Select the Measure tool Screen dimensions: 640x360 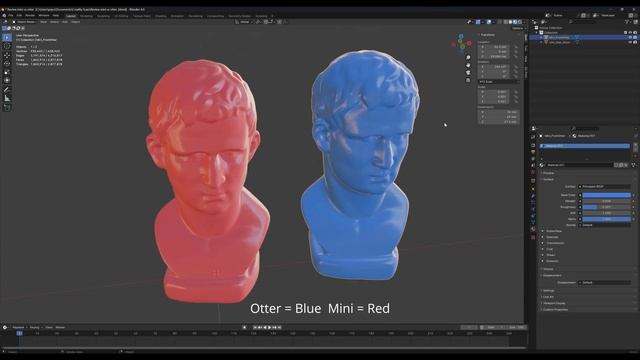coord(7,98)
